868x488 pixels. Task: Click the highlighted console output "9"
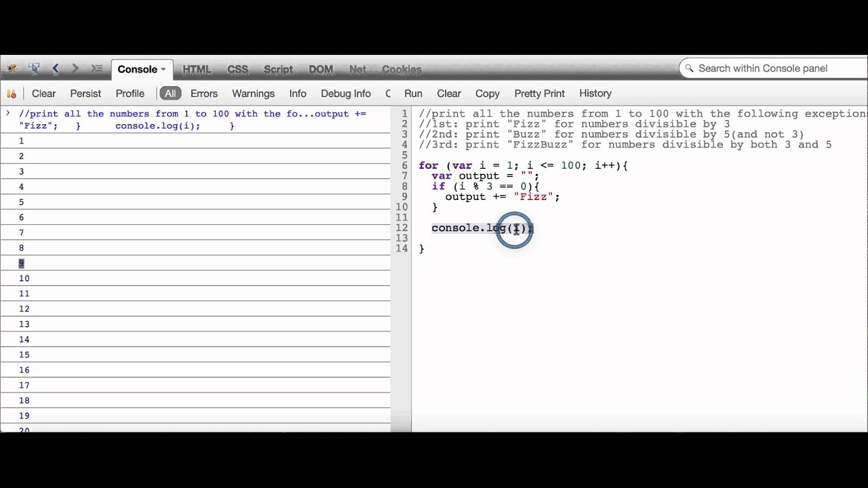pyautogui.click(x=22, y=263)
